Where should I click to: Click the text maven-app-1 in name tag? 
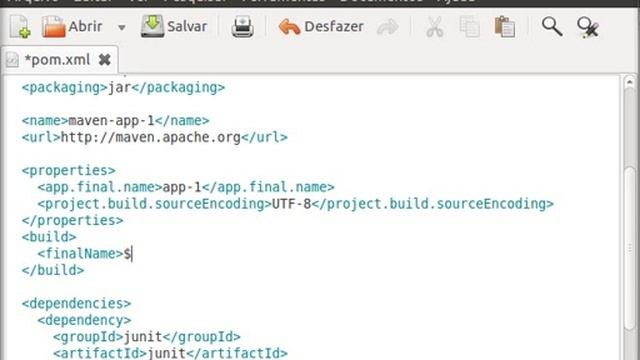(111, 121)
